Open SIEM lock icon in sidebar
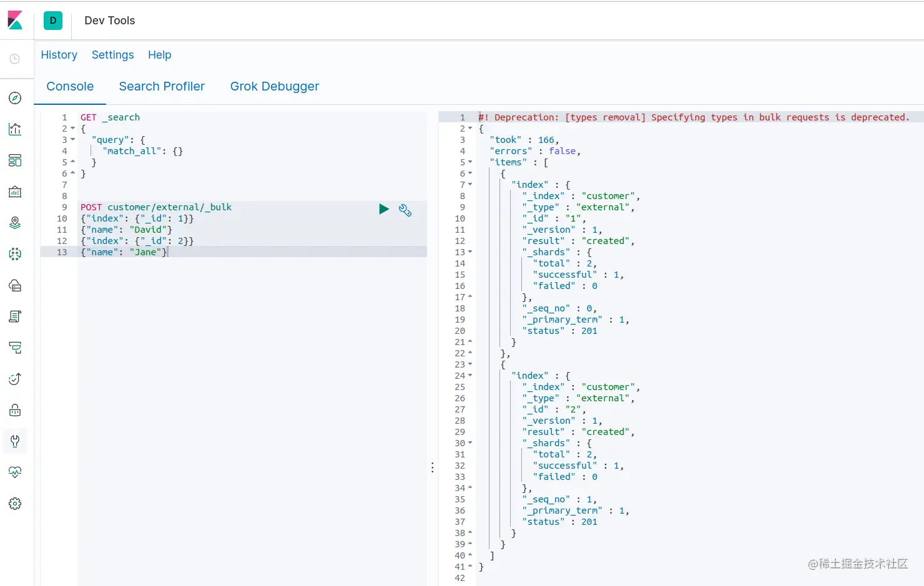 tap(15, 410)
